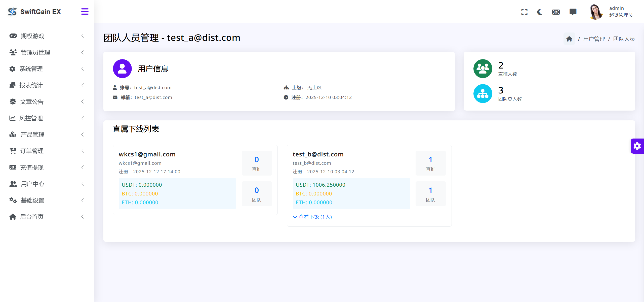Open the fullscreen icon in top bar

(x=524, y=12)
